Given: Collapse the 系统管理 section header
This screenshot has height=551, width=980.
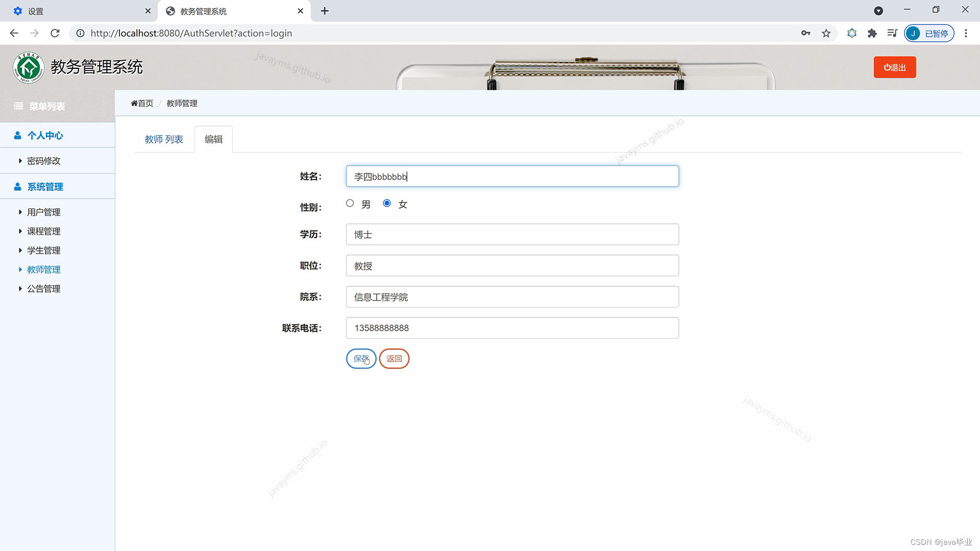Looking at the screenshot, I should point(45,187).
